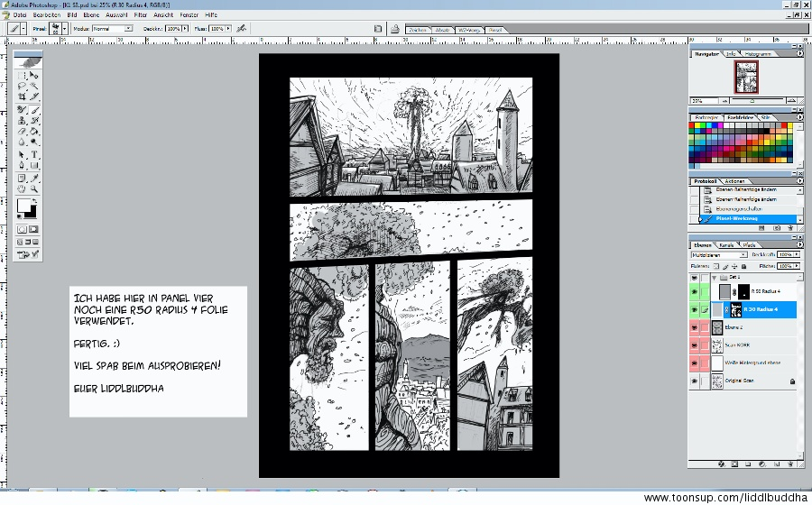This screenshot has width=812, height=505.
Task: Click the Navigator preview thumbnail
Action: [x=746, y=78]
